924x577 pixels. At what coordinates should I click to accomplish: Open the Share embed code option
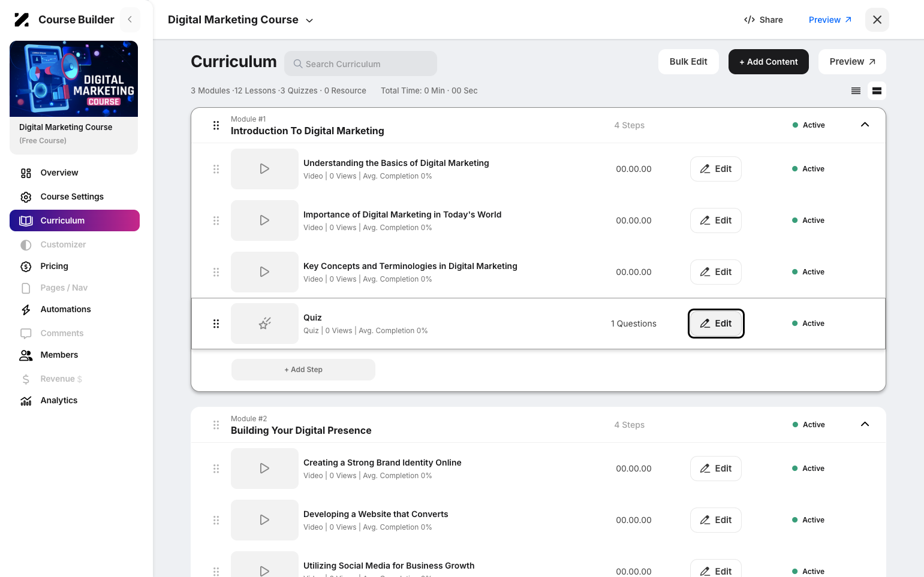(763, 20)
